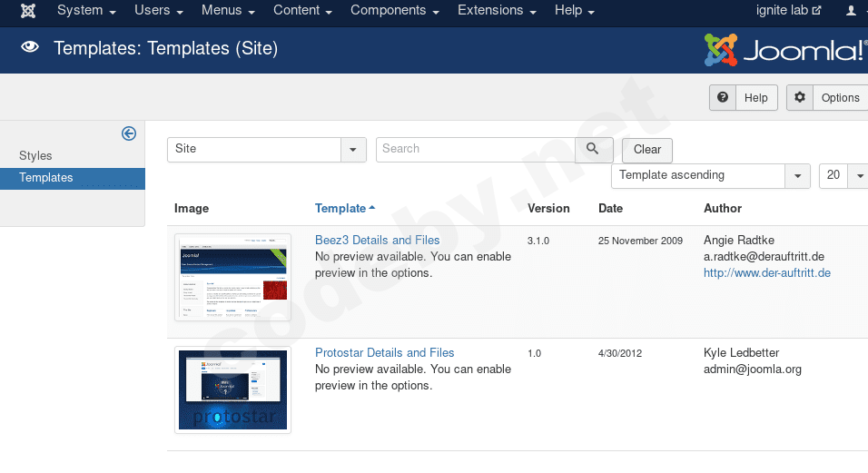This screenshot has height=473, width=868.
Task: Click the Version column header
Action: pos(548,209)
